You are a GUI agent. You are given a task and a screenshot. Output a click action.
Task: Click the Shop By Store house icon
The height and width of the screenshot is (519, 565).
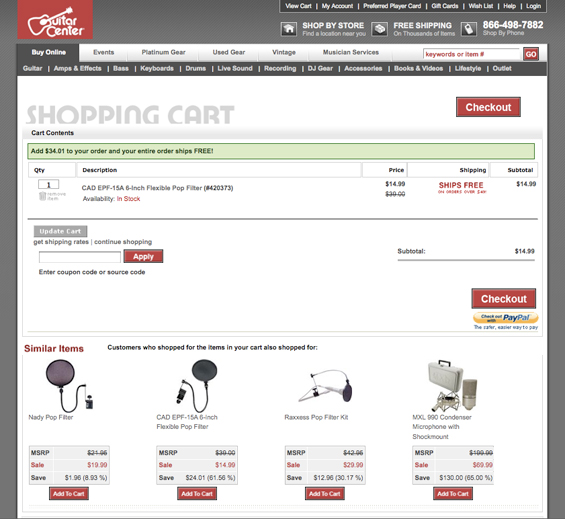tap(289, 29)
